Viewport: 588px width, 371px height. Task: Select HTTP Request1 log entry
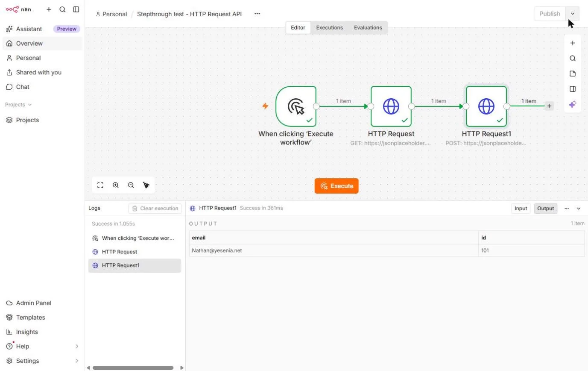(x=135, y=266)
